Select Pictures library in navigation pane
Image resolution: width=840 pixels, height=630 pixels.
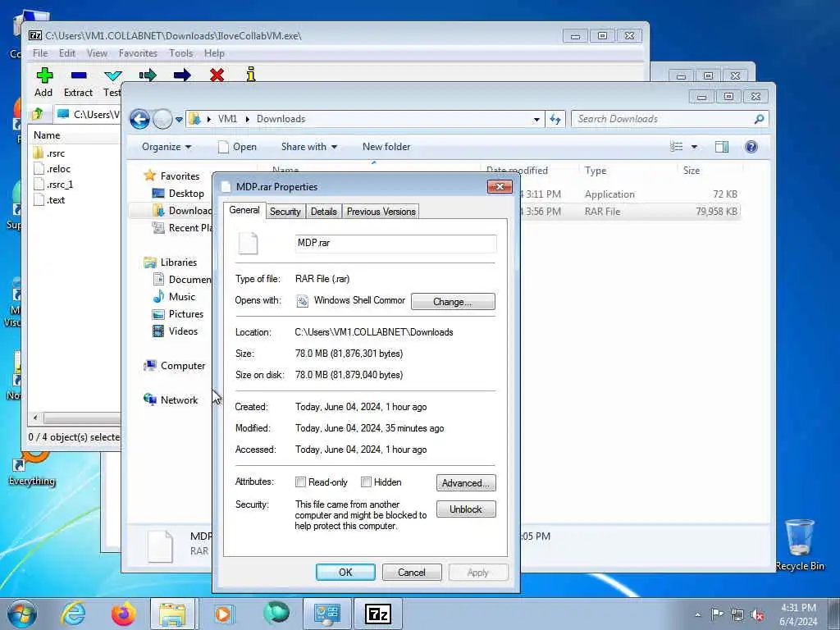178,314
